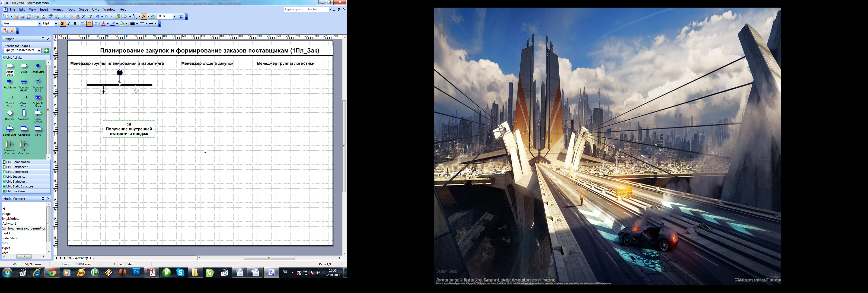The height and width of the screenshot is (293, 868).
Task: Expand the UML Use Case stencil
Action: [x=26, y=191]
